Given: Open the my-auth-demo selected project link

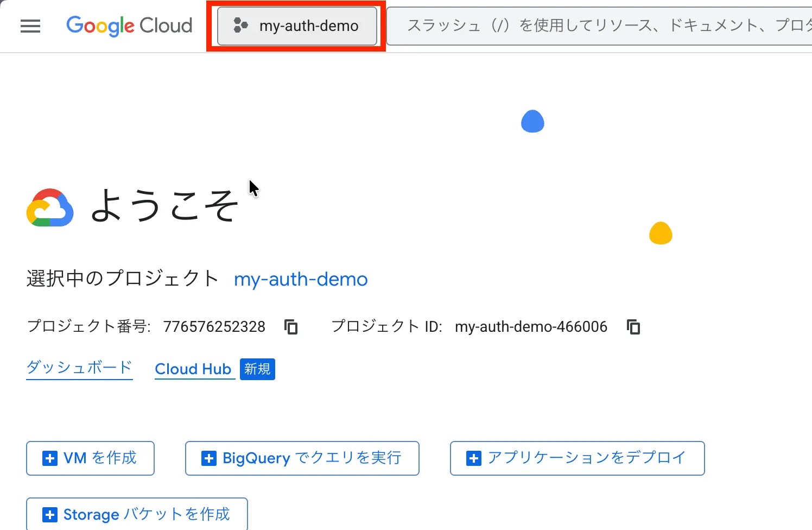Looking at the screenshot, I should click(301, 279).
